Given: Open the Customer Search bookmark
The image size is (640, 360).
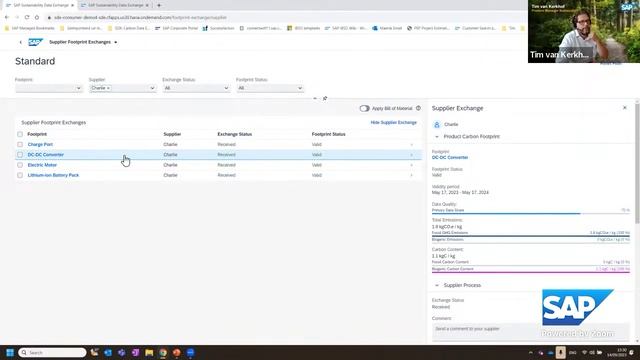Looking at the screenshot, I should point(475,28).
